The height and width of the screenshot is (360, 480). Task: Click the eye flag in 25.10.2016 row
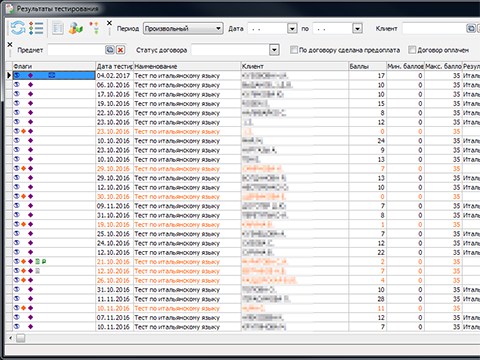pos(17,234)
